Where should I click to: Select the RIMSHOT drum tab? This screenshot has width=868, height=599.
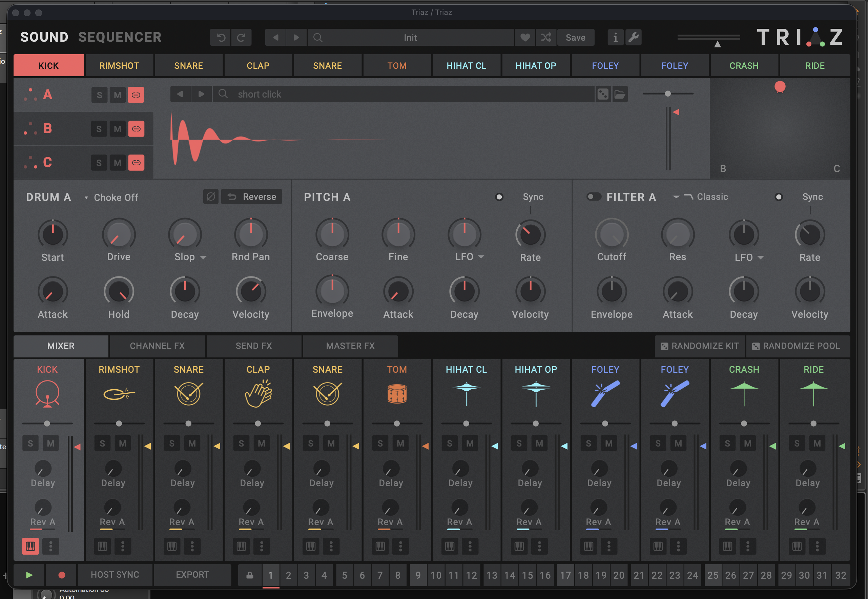click(119, 66)
